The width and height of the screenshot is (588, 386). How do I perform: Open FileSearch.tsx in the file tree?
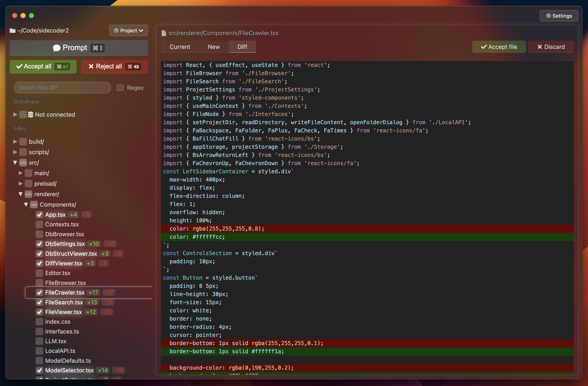pos(64,302)
